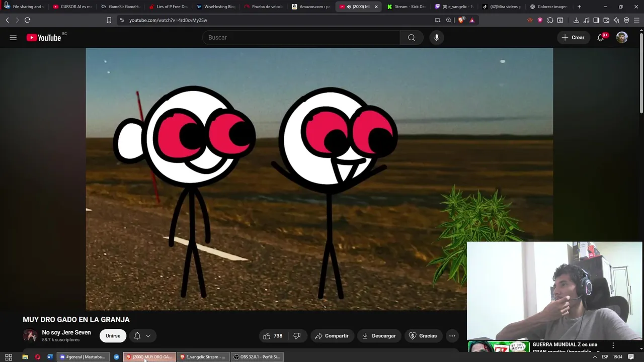Switch to E_vangelic Stream taskbar window
644x362 pixels.
[x=203, y=357]
